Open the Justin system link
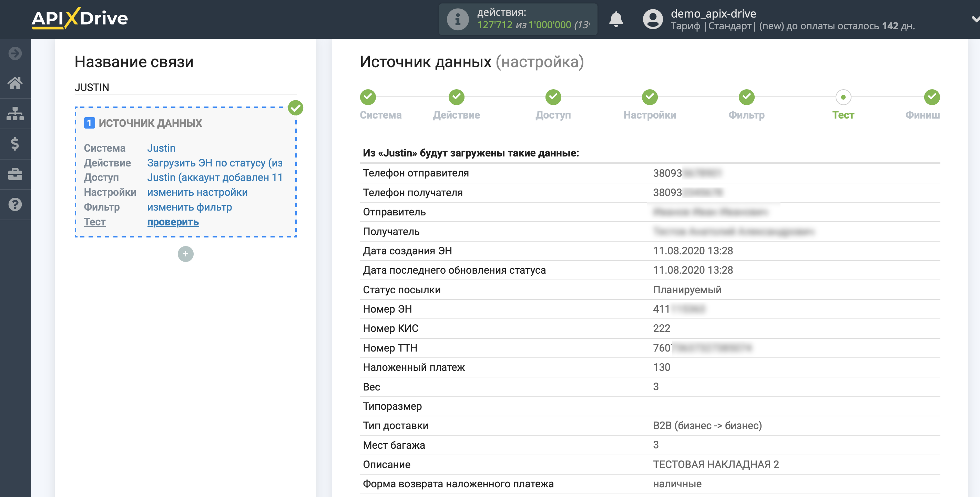The height and width of the screenshot is (497, 980). [x=161, y=148]
